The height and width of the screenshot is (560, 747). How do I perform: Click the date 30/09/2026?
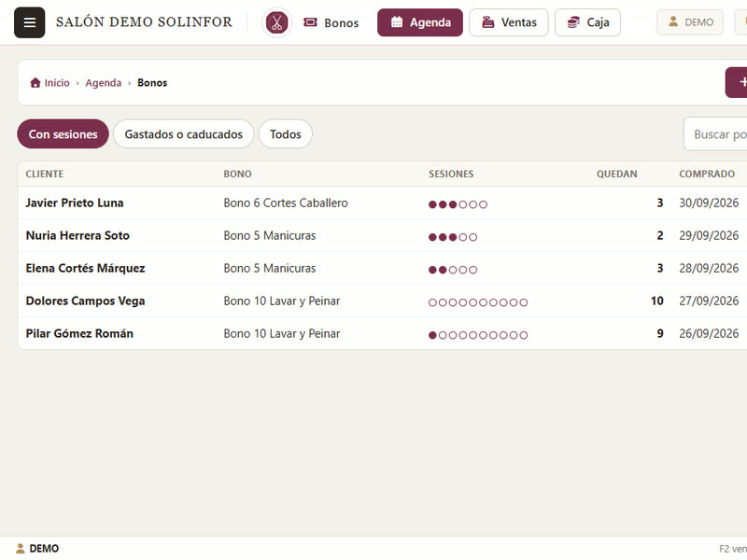[709, 203]
